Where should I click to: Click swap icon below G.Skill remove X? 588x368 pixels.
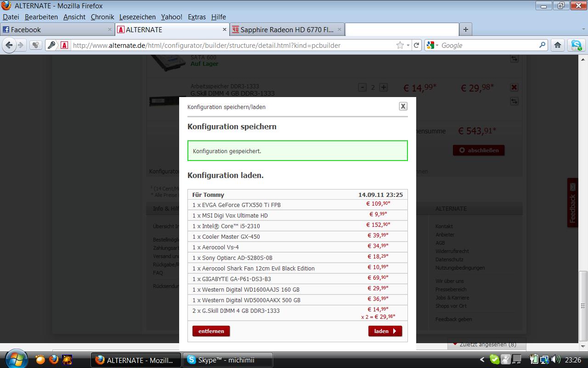pos(514,101)
